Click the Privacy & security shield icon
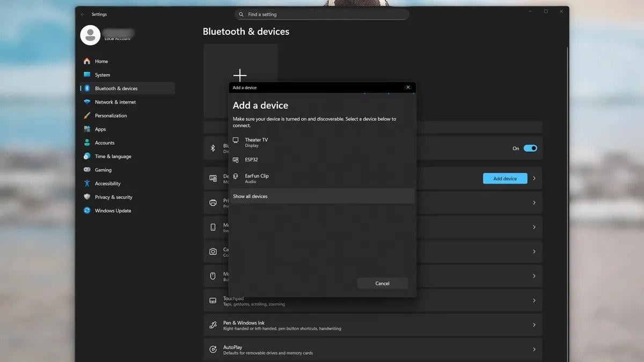This screenshot has height=362, width=644. point(87,197)
